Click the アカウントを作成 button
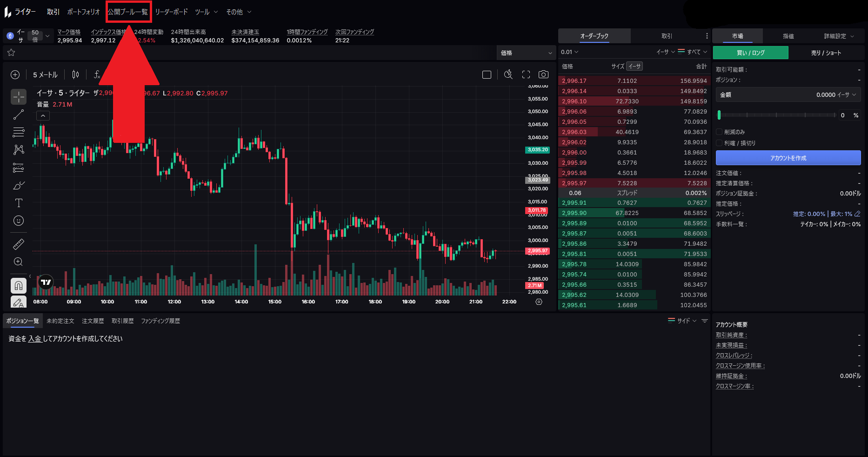Viewport: 868px width, 457px height. coord(788,158)
